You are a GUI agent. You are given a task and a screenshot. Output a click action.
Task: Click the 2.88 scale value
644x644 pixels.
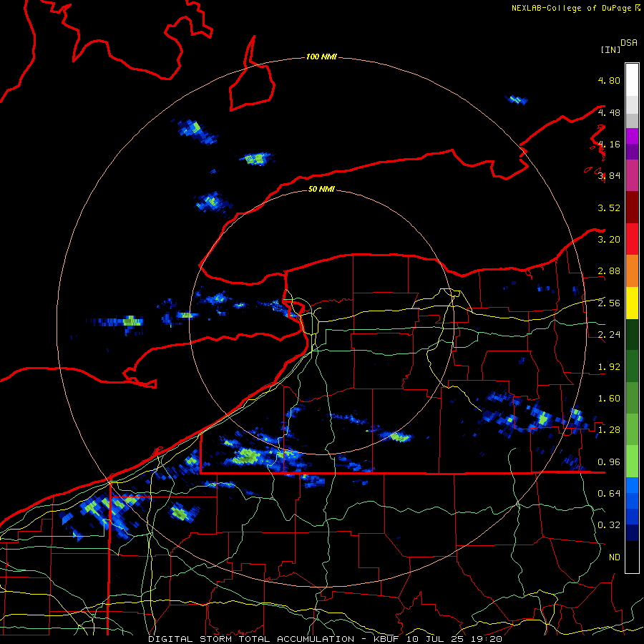609,270
